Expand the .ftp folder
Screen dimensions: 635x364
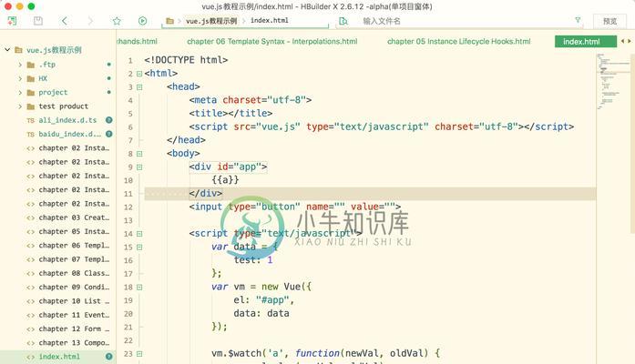pyautogui.click(x=20, y=65)
